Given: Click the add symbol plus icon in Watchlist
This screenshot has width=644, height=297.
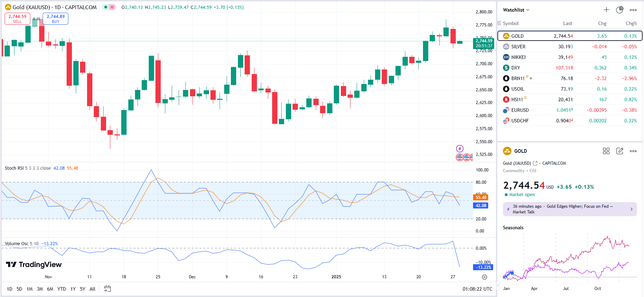Looking at the screenshot, I should tap(606, 10).
